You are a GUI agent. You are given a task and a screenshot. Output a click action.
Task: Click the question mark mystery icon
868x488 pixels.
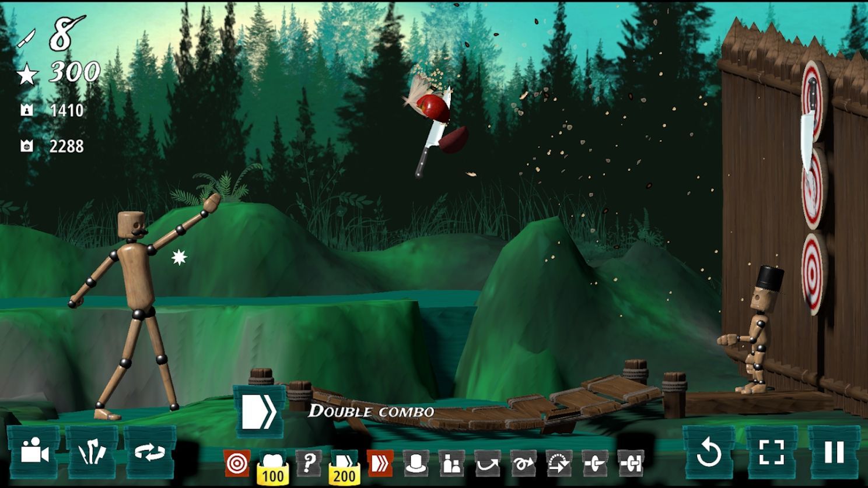coord(309,464)
